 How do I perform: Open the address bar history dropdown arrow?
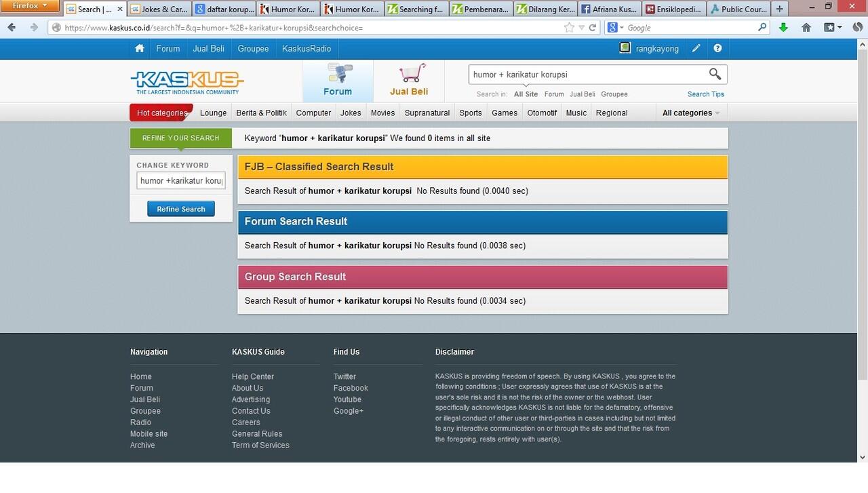pyautogui.click(x=581, y=28)
